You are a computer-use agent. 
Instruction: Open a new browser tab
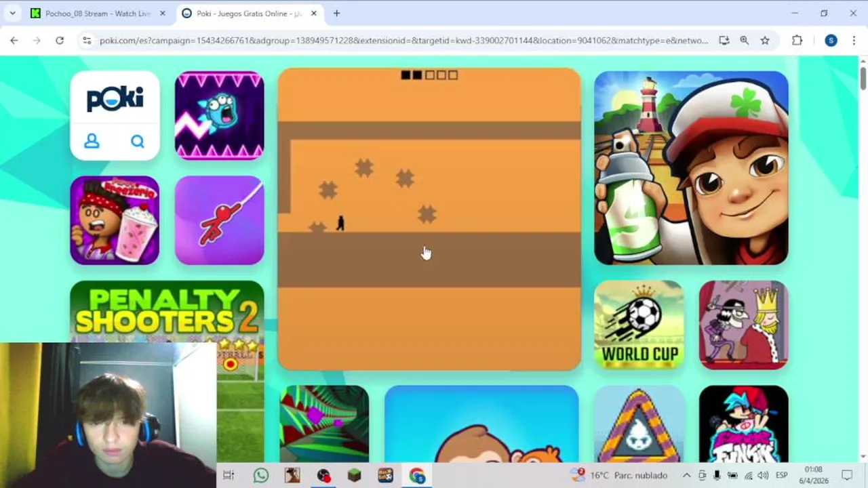[x=336, y=14]
